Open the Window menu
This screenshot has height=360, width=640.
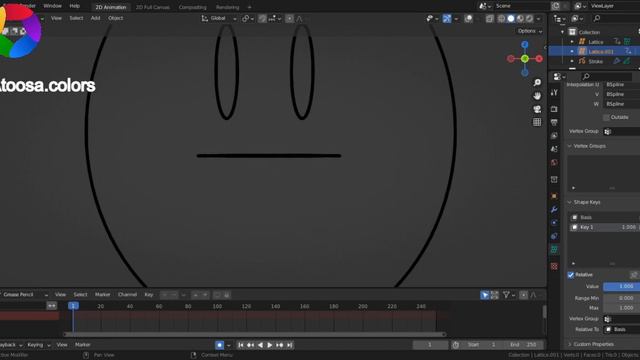point(52,6)
